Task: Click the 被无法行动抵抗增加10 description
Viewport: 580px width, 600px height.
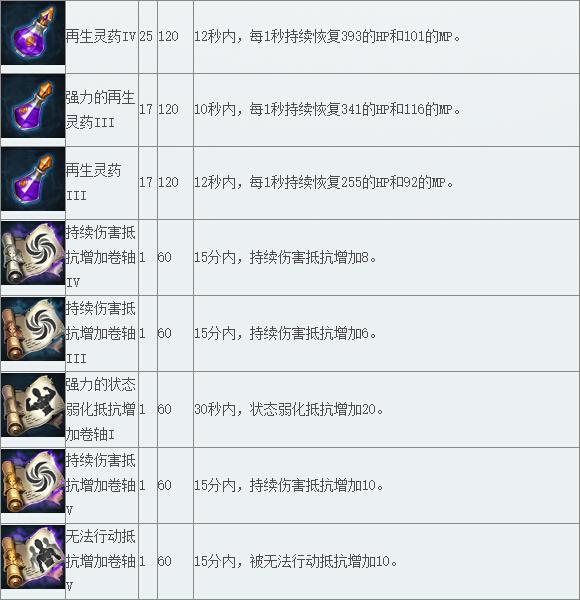Action: (x=296, y=562)
